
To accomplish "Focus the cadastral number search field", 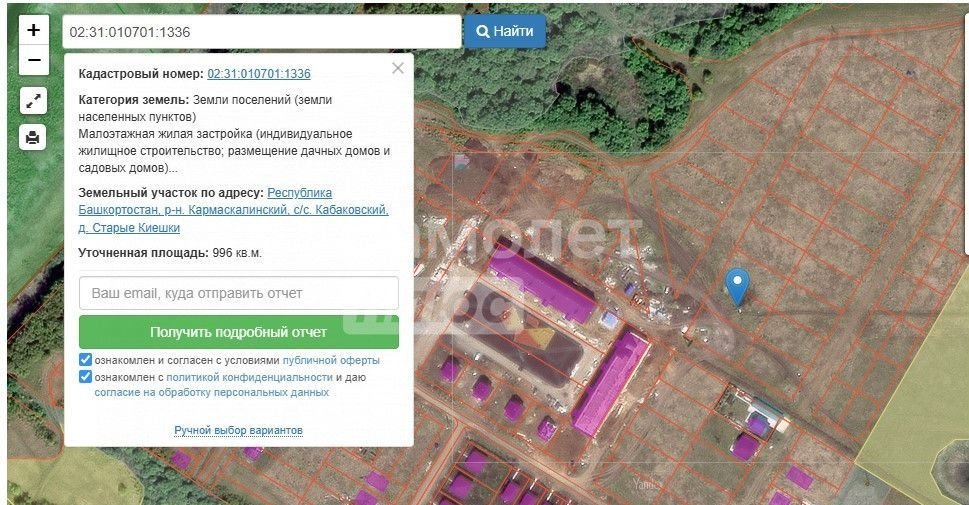I will [262, 32].
